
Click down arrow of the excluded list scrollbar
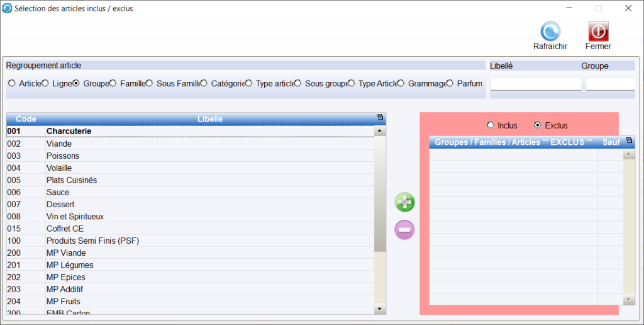[629, 300]
